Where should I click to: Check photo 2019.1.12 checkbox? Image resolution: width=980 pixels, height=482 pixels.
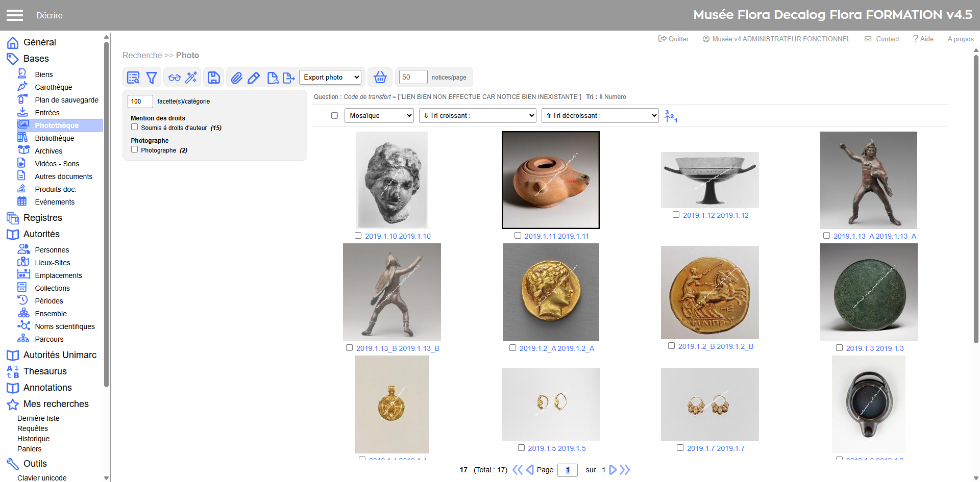(x=676, y=215)
